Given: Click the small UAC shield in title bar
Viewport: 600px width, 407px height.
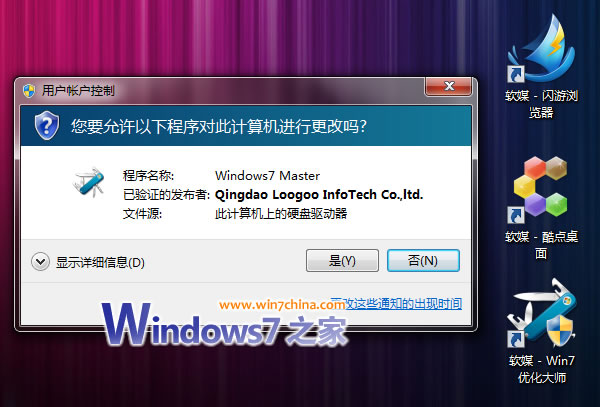Looking at the screenshot, I should tap(29, 91).
